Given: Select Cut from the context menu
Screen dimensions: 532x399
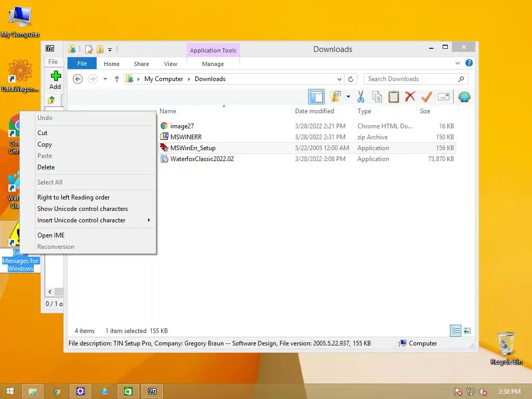Looking at the screenshot, I should 95,132.
